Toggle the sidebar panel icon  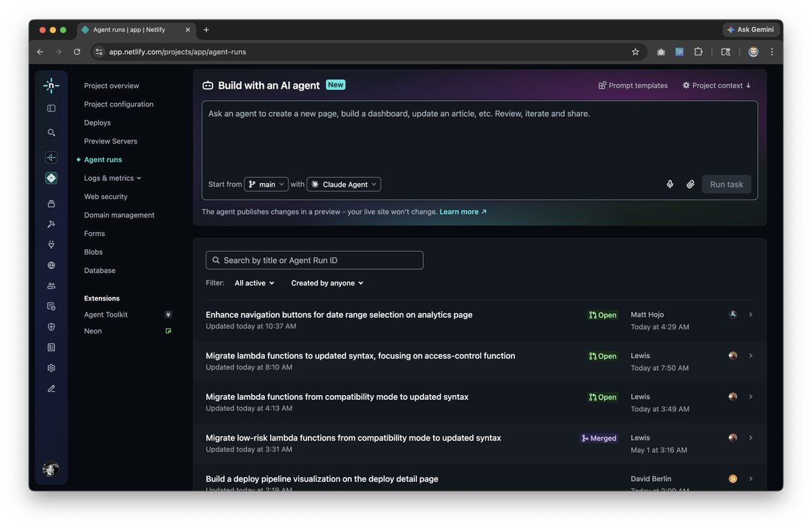51,108
